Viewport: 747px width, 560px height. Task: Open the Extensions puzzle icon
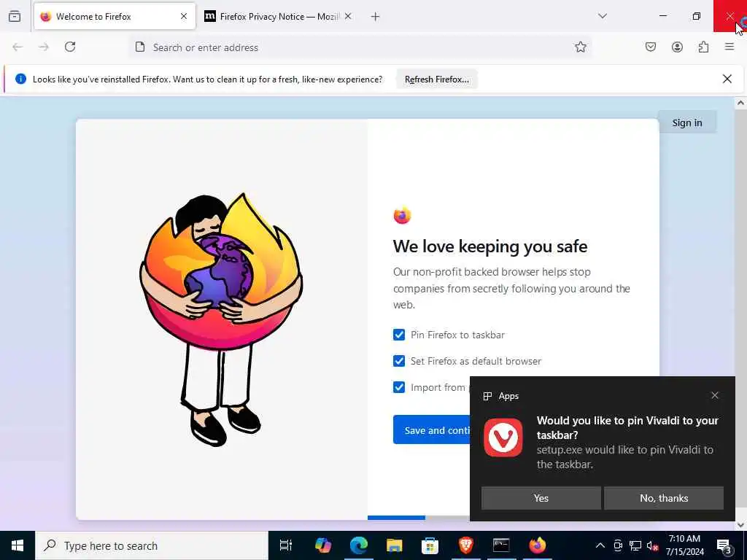click(703, 47)
